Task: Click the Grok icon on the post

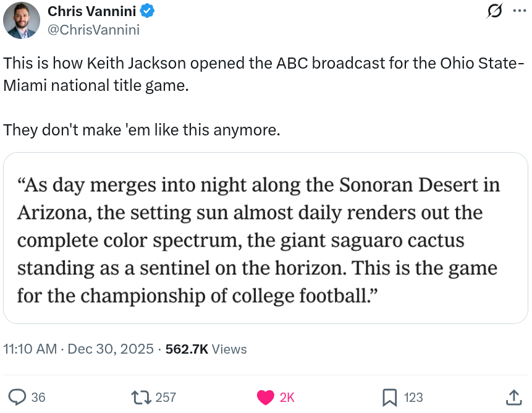Action: pyautogui.click(x=494, y=11)
